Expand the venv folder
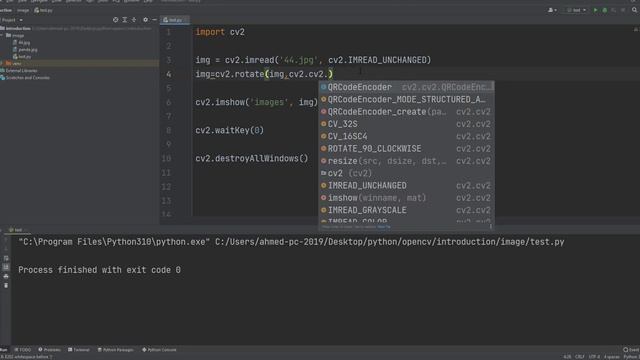The width and height of the screenshot is (640, 360). tap(2, 64)
